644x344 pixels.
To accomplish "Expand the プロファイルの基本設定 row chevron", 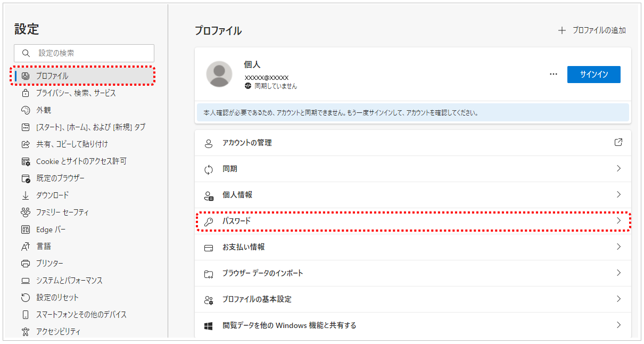I will pyautogui.click(x=618, y=299).
